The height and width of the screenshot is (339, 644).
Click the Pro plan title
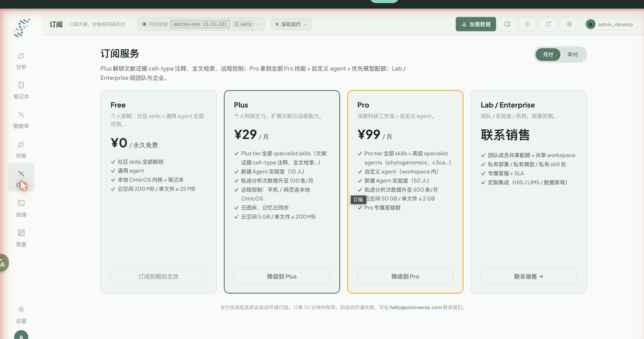click(363, 105)
